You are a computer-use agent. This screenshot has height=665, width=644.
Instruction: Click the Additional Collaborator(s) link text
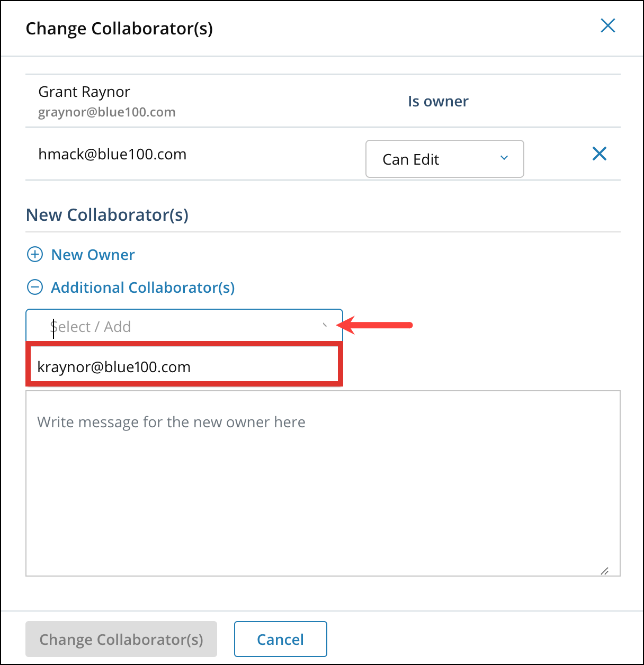[x=142, y=287]
